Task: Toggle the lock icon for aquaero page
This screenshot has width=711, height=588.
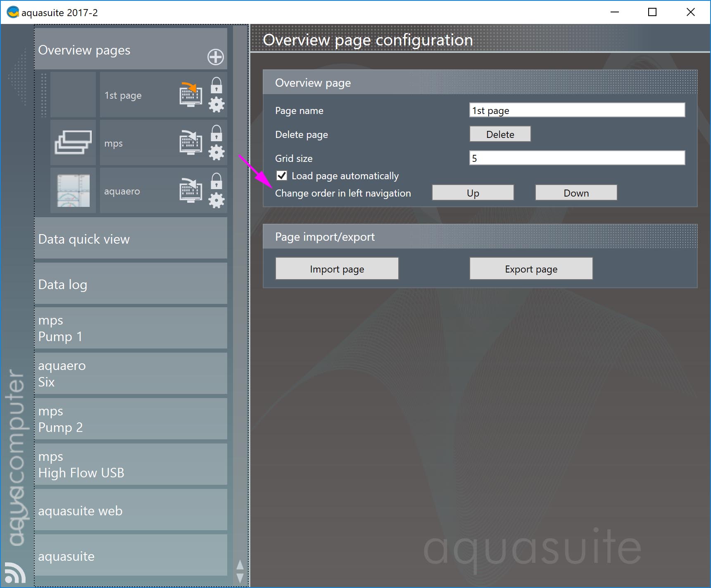Action: (x=216, y=181)
